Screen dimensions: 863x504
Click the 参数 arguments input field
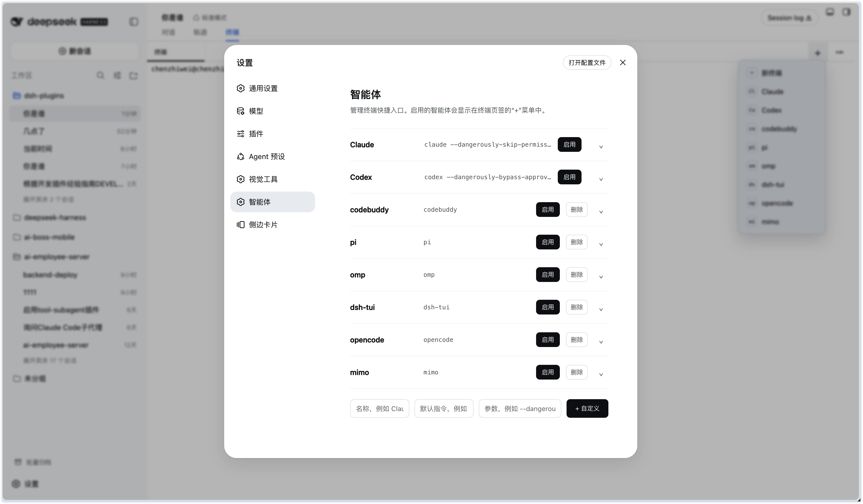point(520,408)
